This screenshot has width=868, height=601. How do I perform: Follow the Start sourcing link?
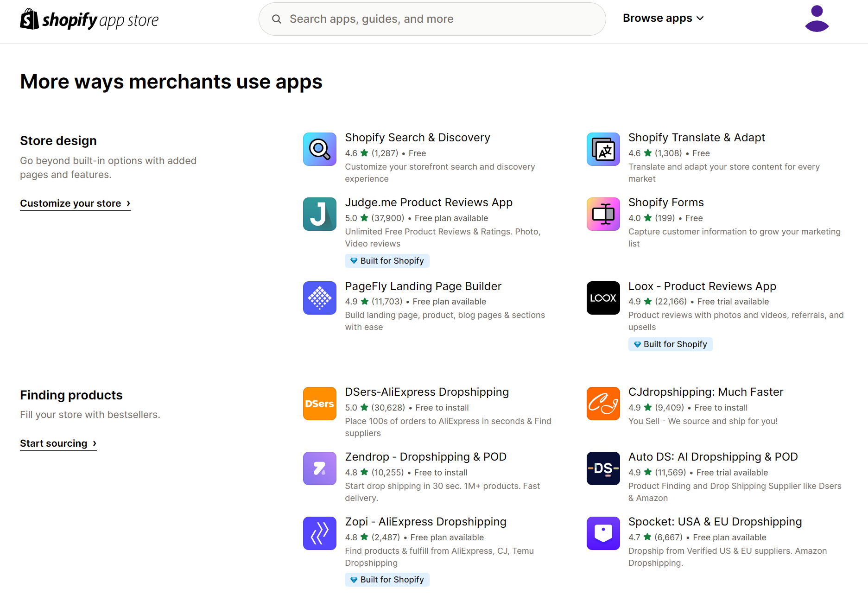58,443
